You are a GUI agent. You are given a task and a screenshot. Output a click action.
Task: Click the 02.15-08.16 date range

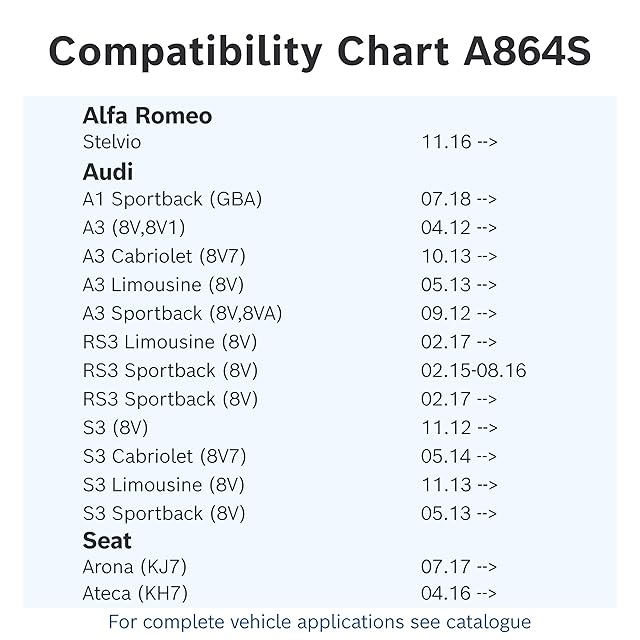[x=473, y=371]
